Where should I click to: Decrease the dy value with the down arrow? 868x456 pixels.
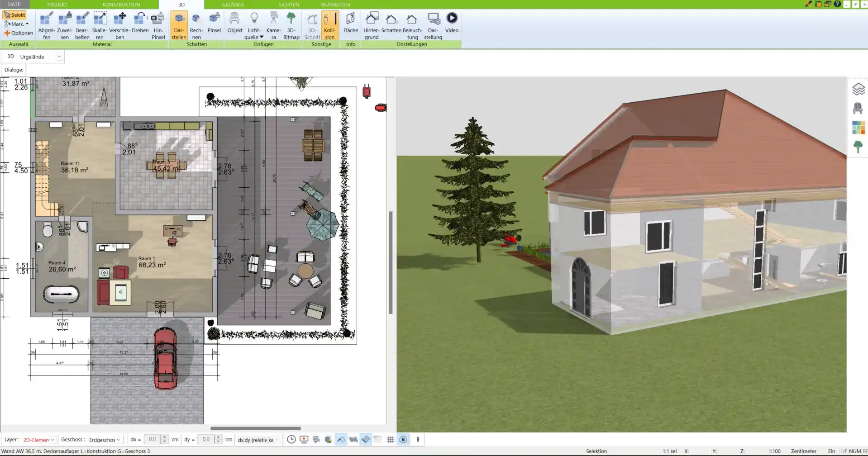pos(218,442)
